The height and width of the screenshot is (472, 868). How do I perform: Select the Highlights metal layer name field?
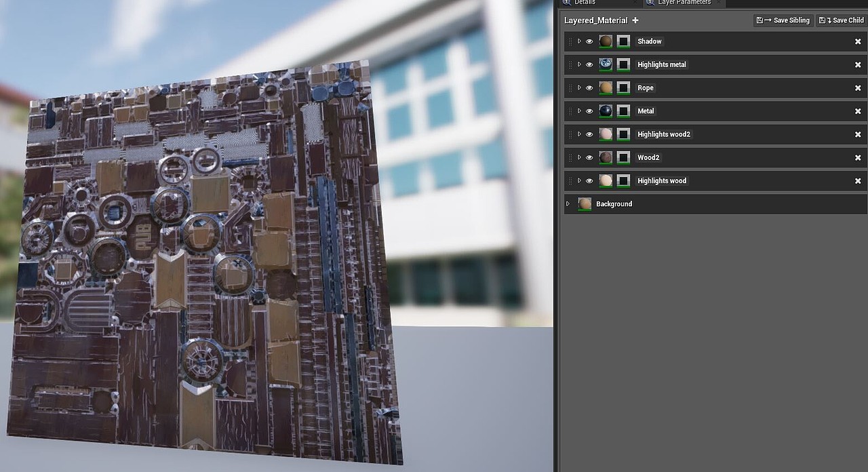point(662,64)
